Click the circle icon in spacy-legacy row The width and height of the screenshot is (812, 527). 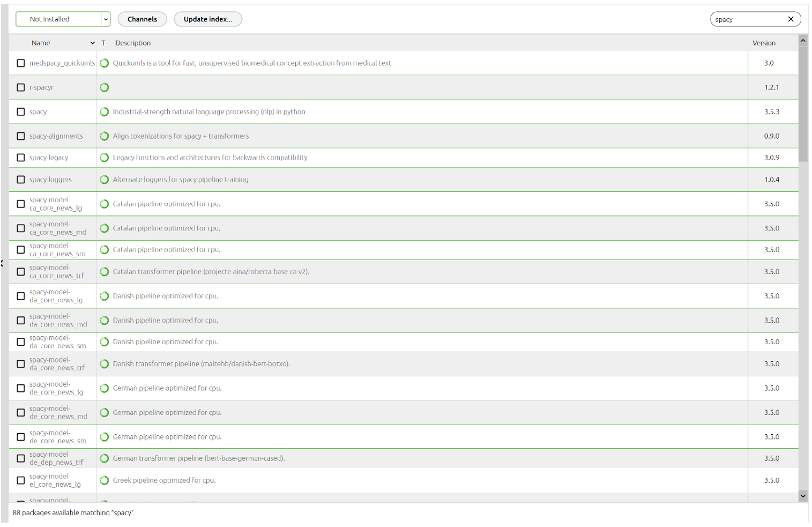click(x=105, y=158)
